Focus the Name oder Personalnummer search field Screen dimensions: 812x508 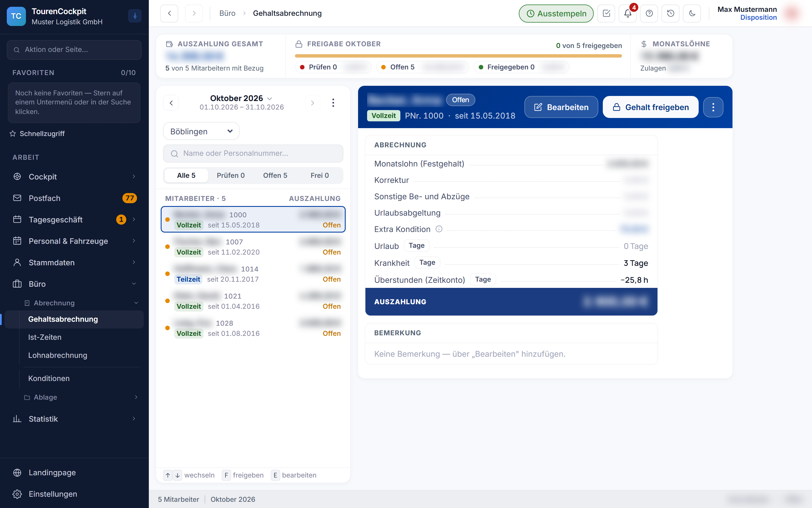(x=253, y=154)
